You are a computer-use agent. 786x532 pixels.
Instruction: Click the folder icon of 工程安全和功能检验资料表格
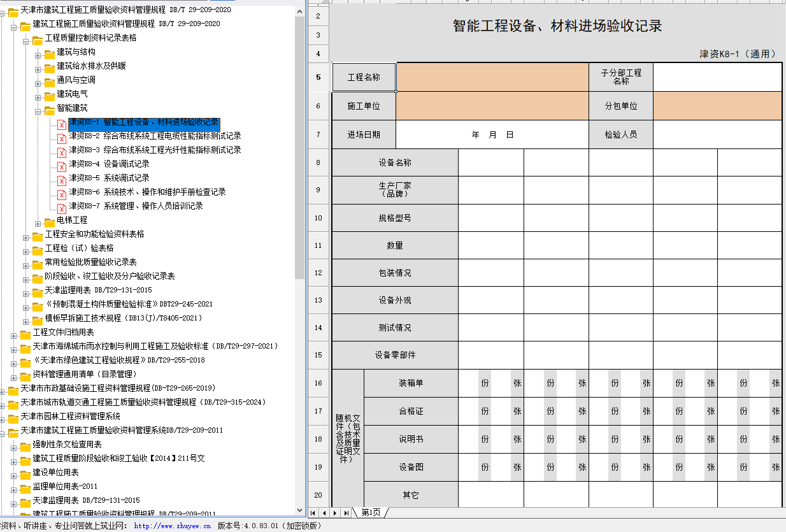pyautogui.click(x=38, y=236)
